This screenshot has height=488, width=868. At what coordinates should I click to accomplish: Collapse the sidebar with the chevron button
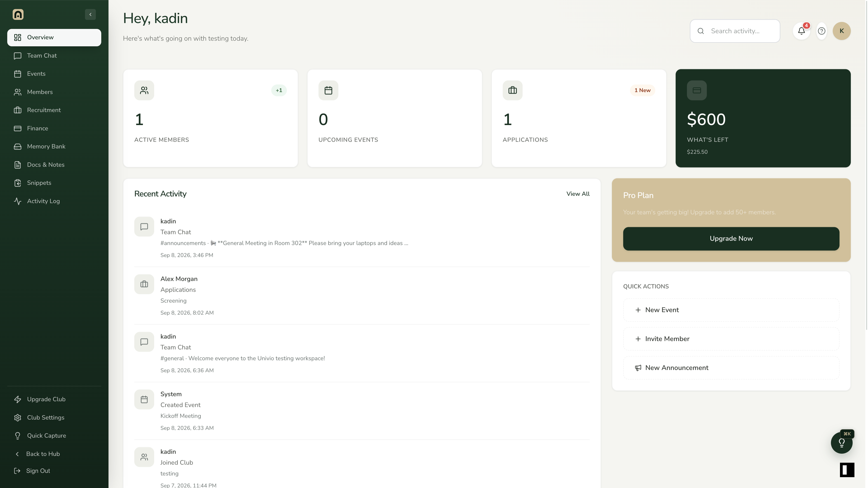click(90, 14)
